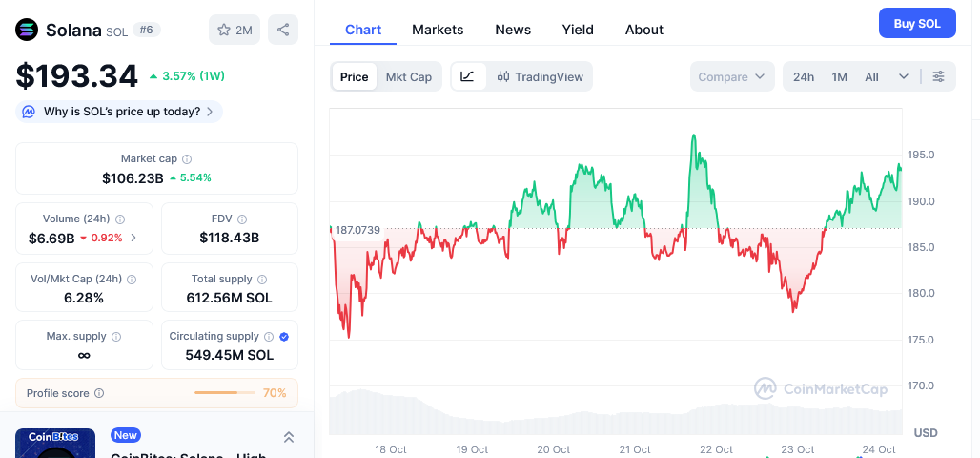Click the share icon next to Solana

point(283,30)
